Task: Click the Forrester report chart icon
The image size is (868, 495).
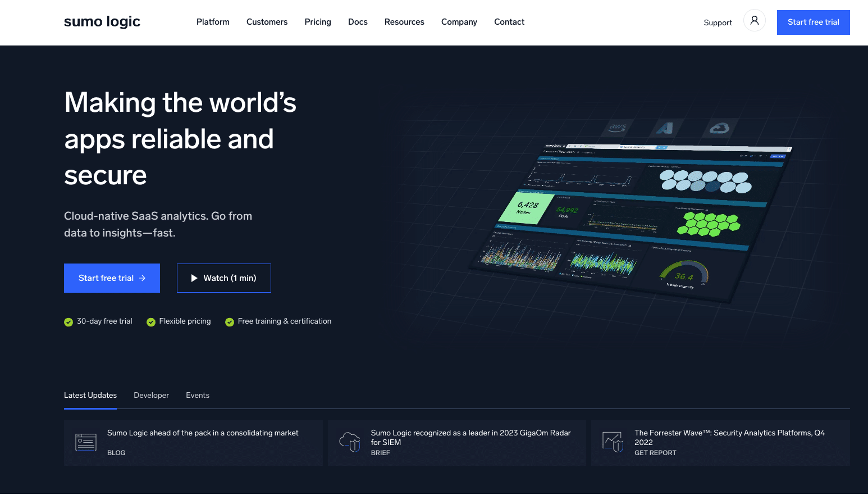Action: coord(613,442)
